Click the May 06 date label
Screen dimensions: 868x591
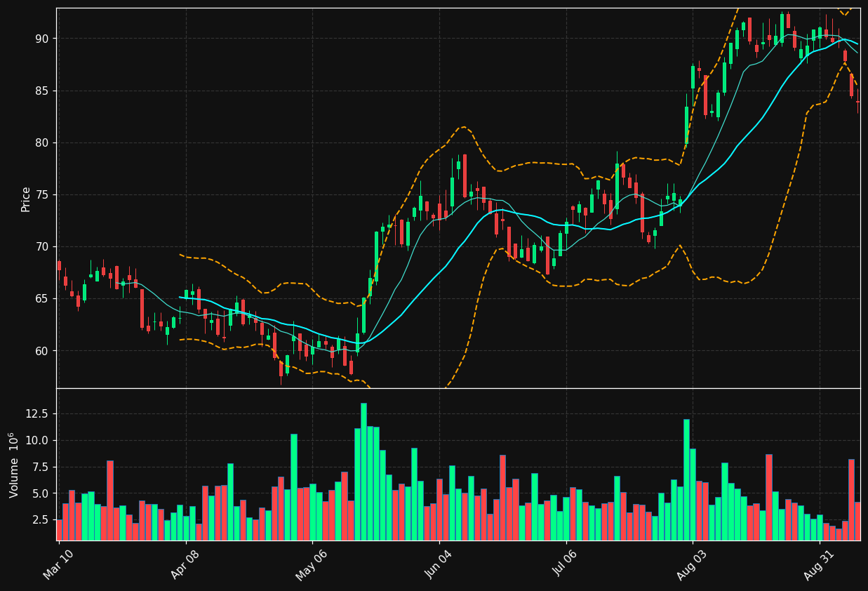pyautogui.click(x=312, y=564)
